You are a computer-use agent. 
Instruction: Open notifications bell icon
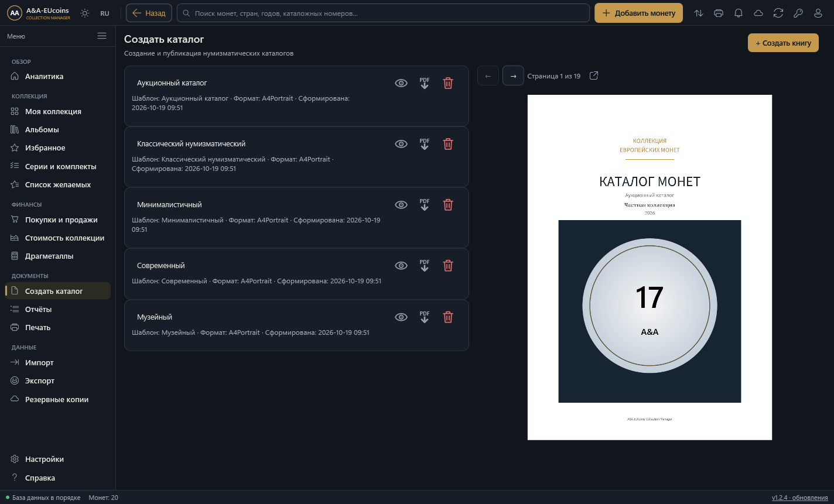[739, 13]
